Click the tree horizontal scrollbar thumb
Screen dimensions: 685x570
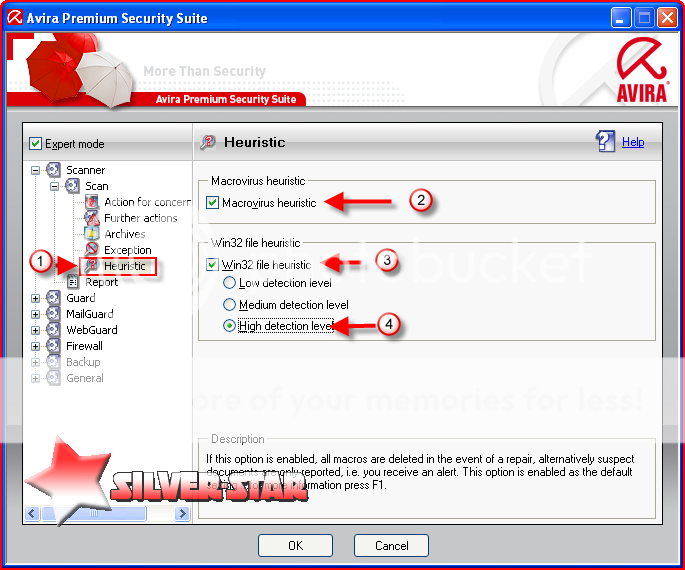pyautogui.click(x=93, y=513)
